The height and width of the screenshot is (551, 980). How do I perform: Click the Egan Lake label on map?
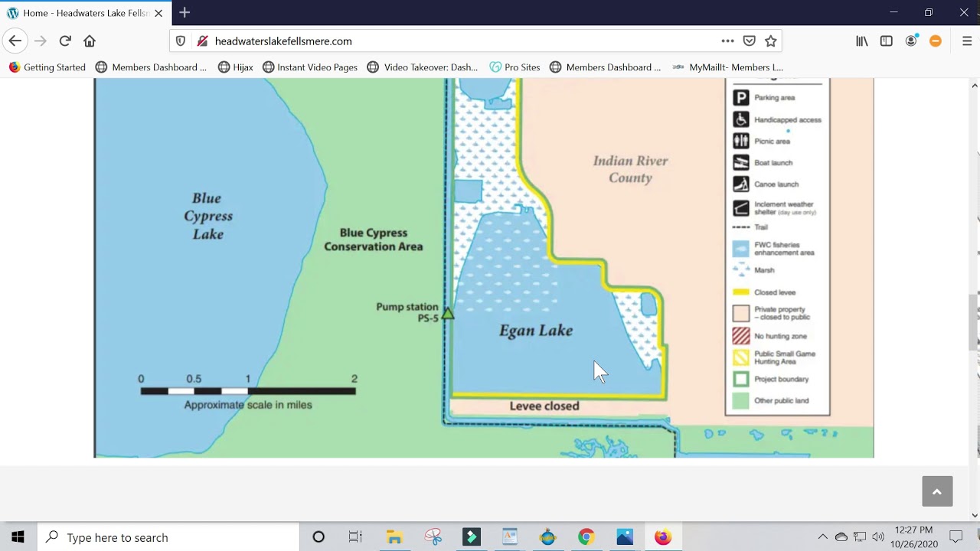[x=536, y=331]
